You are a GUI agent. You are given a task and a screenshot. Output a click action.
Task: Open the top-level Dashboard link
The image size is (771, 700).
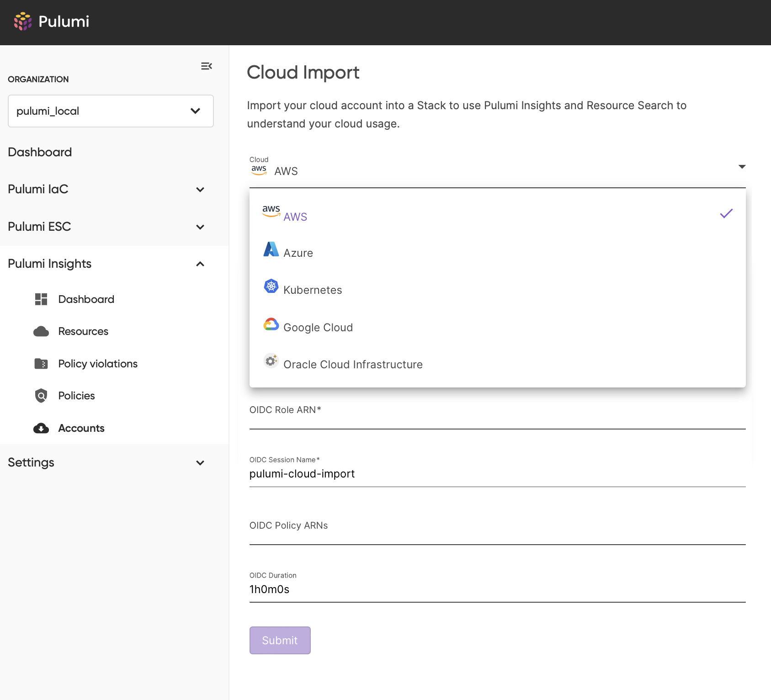[40, 152]
